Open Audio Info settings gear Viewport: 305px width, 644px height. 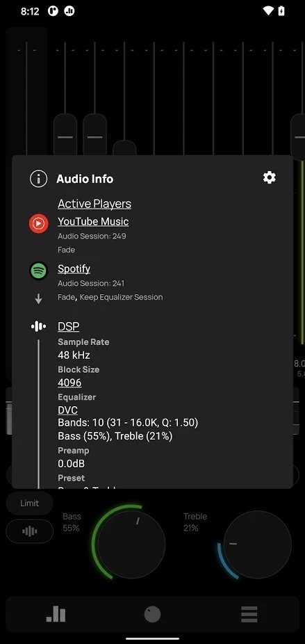[270, 177]
